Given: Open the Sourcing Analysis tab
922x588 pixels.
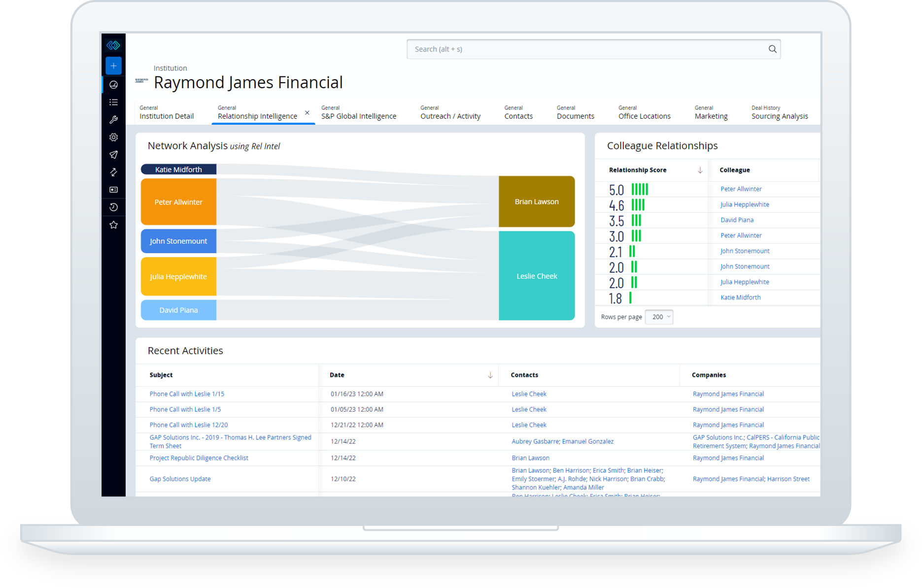Looking at the screenshot, I should 780,116.
